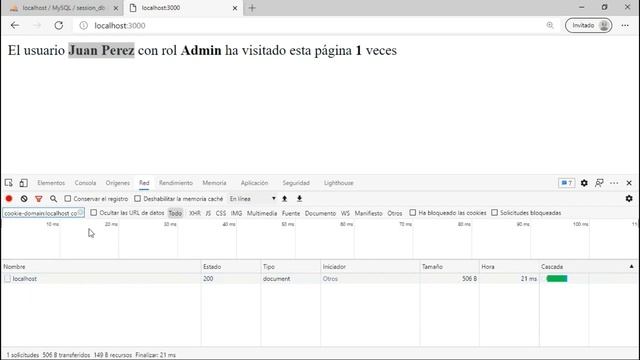This screenshot has width=640, height=360.
Task: View site information icon in address bar
Action: tap(83, 25)
